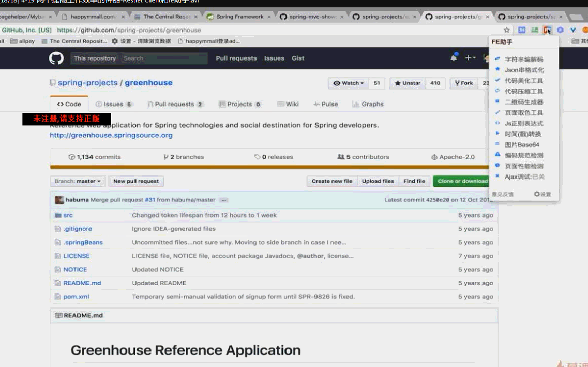Click Create new file button
588x367 pixels.
(332, 181)
